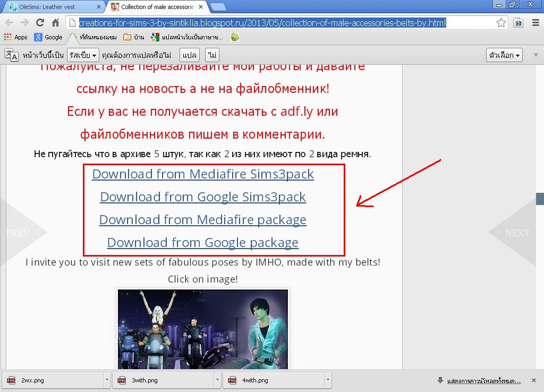
Task: Click the green ball bookmark icon
Action: click(x=235, y=37)
